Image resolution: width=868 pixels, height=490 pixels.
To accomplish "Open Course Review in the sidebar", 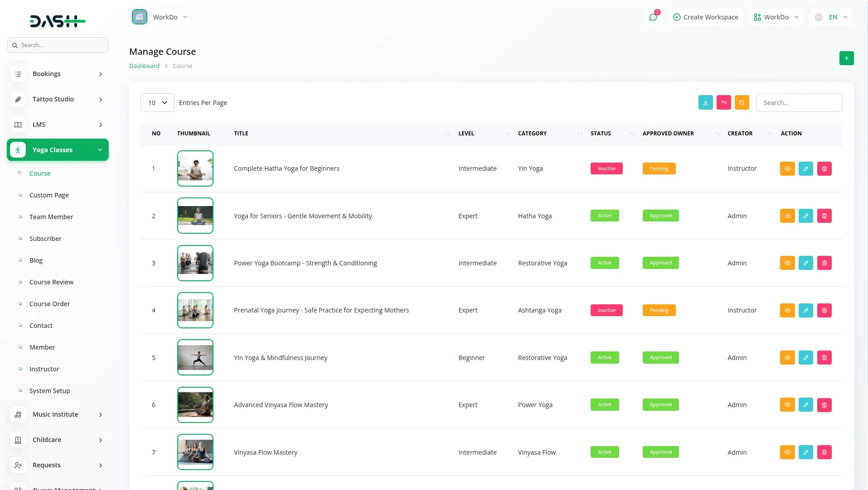I will point(51,282).
